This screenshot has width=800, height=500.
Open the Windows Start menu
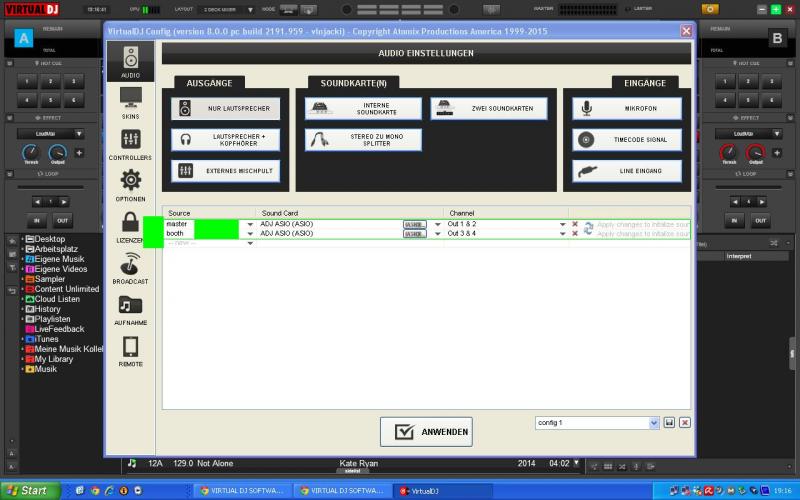pos(30,491)
